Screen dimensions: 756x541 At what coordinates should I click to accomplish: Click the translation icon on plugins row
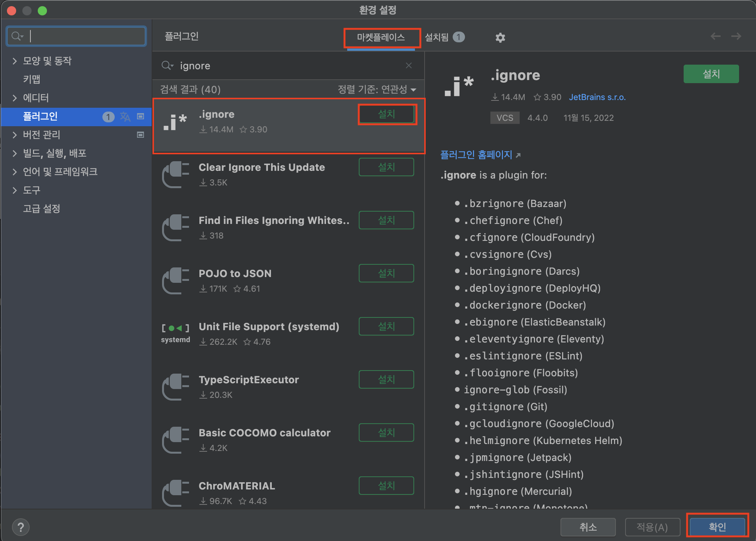tap(125, 116)
